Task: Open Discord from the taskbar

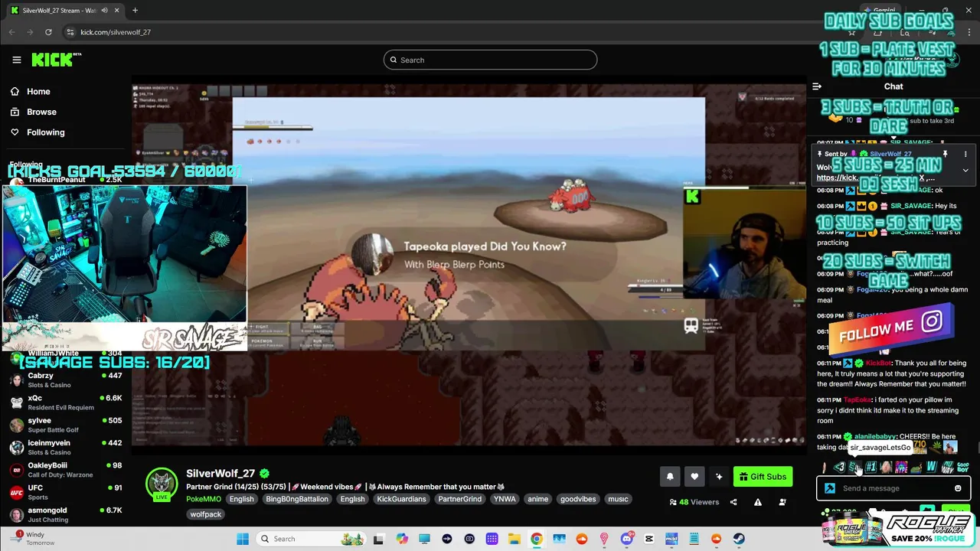Action: [x=626, y=539]
